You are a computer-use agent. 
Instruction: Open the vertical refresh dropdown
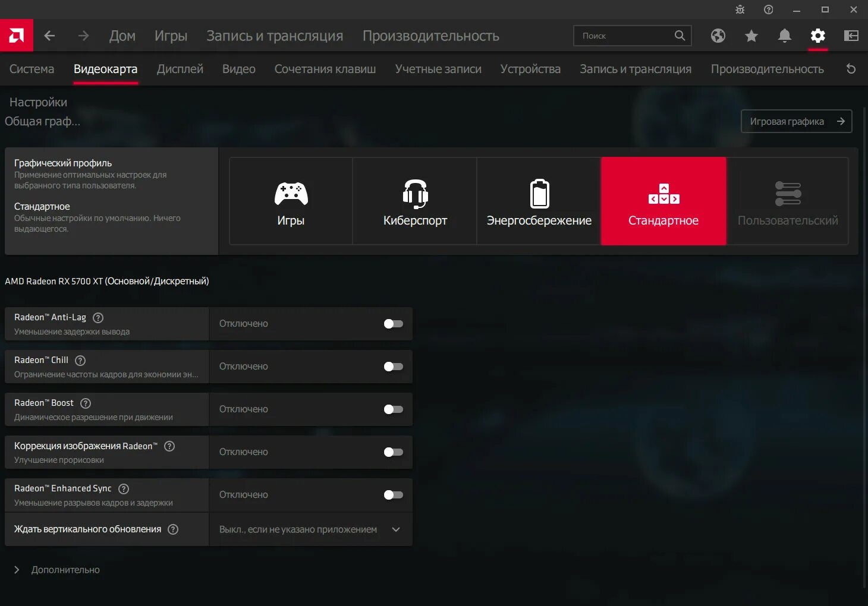(310, 529)
